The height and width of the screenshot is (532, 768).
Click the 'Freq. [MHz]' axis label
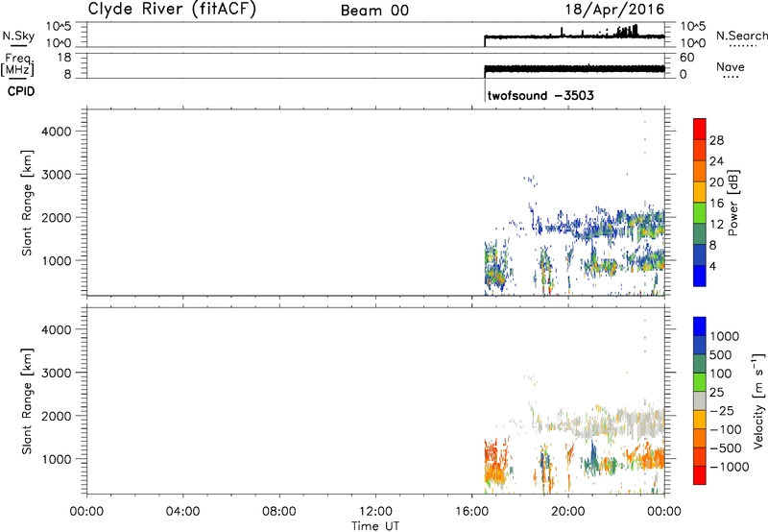18,64
